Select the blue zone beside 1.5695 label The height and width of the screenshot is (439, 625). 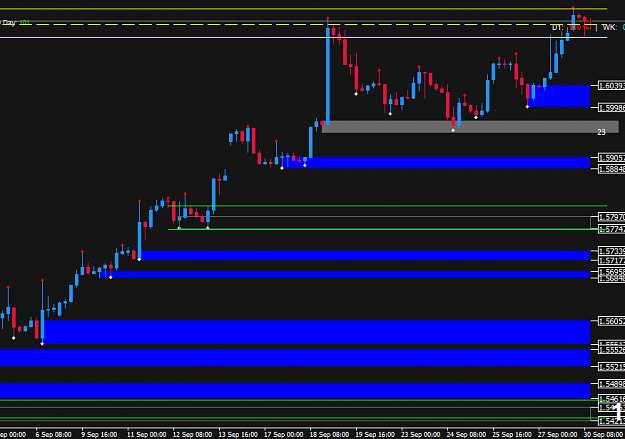(x=347, y=274)
